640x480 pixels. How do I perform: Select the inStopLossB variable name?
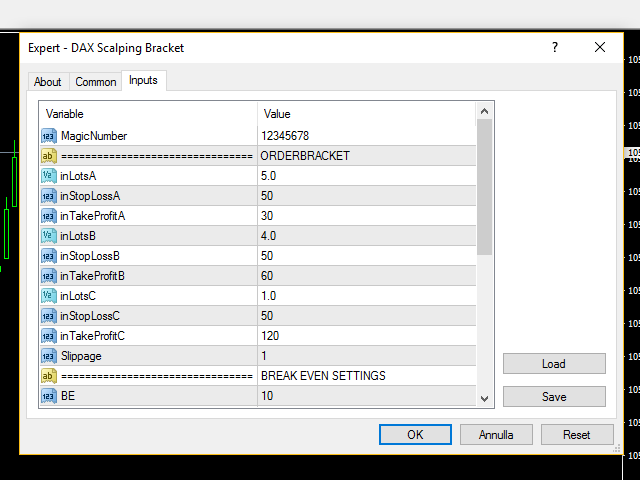(x=90, y=256)
